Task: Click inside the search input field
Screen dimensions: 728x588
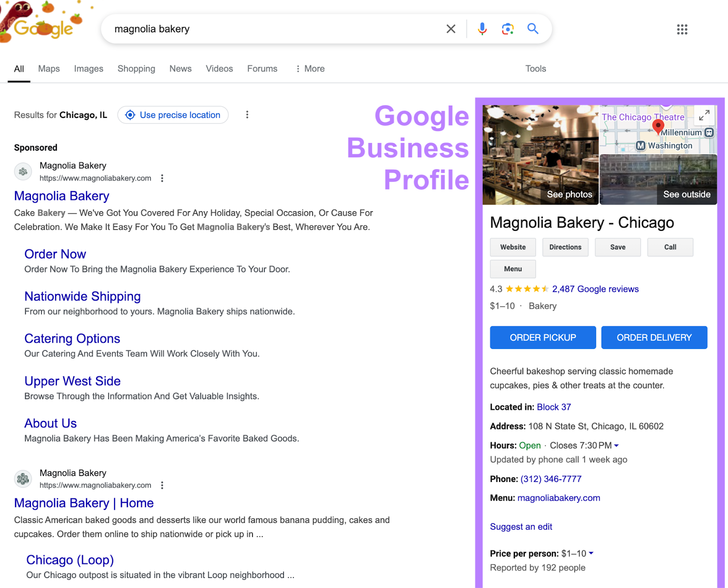Action: (x=273, y=29)
